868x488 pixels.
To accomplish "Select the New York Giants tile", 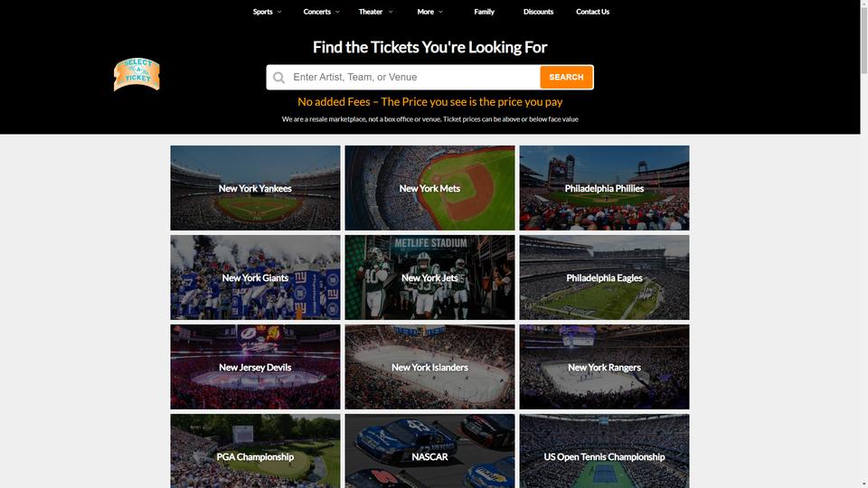I will (x=255, y=277).
